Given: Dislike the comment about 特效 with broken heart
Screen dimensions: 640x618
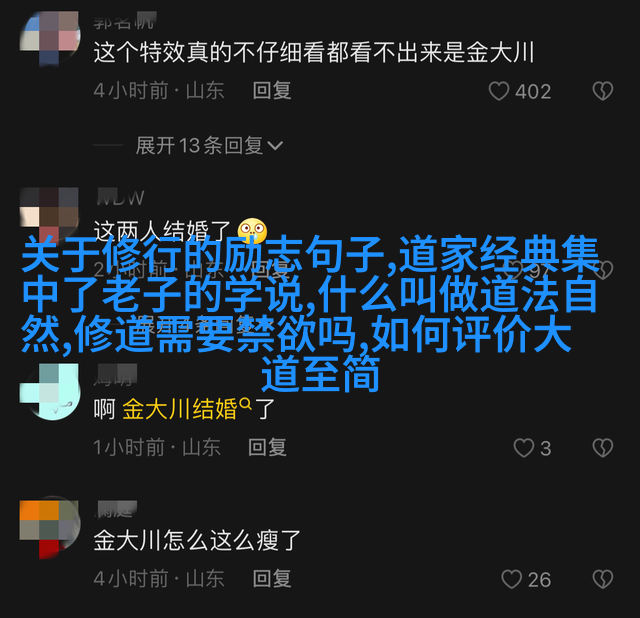Looking at the screenshot, I should (603, 91).
